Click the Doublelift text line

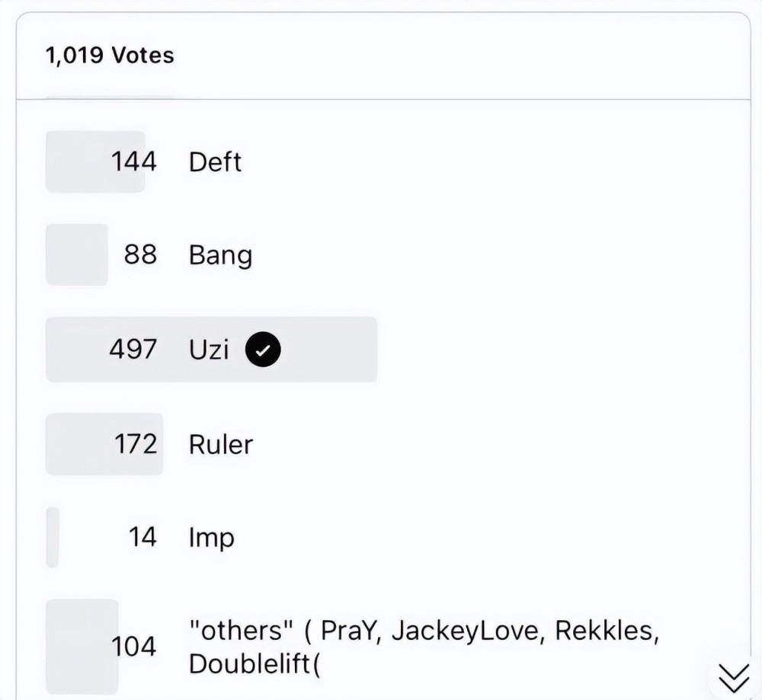(255, 663)
